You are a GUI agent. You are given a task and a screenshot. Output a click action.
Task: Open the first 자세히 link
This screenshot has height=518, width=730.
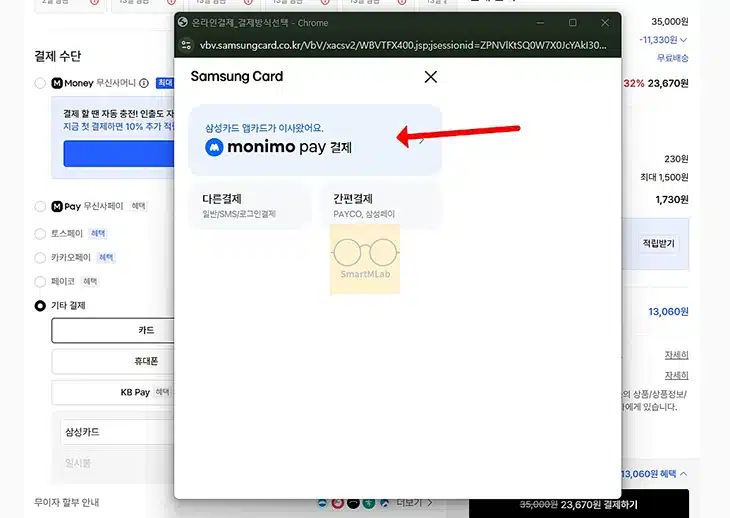(x=676, y=355)
